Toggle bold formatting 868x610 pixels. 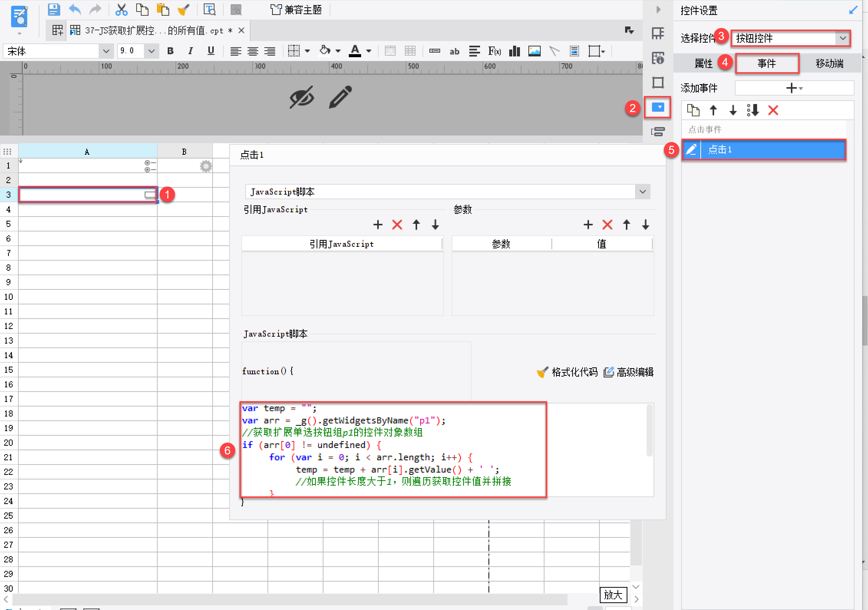170,51
